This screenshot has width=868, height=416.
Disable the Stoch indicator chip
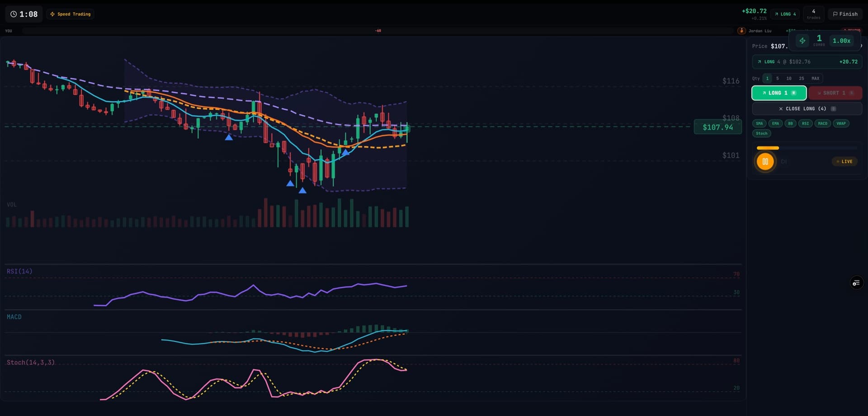tap(761, 133)
